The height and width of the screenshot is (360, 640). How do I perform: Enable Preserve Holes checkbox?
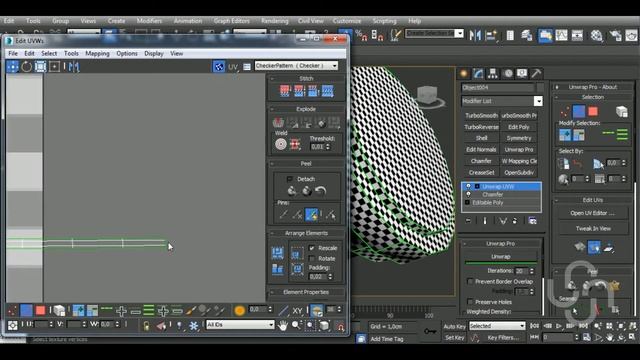click(470, 302)
